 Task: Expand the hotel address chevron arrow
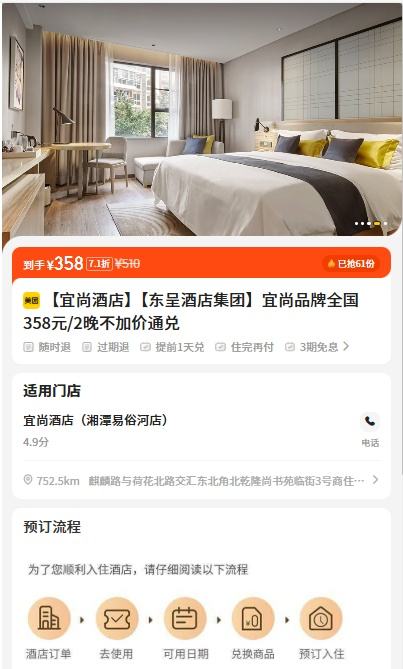tap(375, 480)
